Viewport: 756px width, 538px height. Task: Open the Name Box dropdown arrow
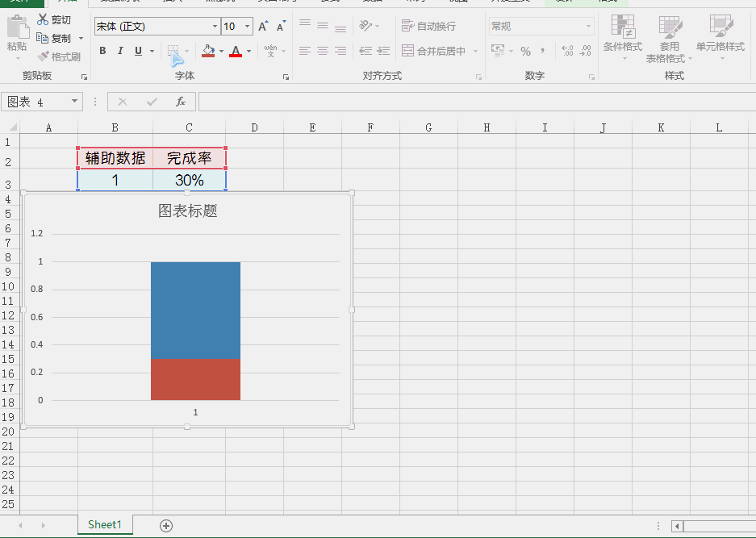click(75, 102)
